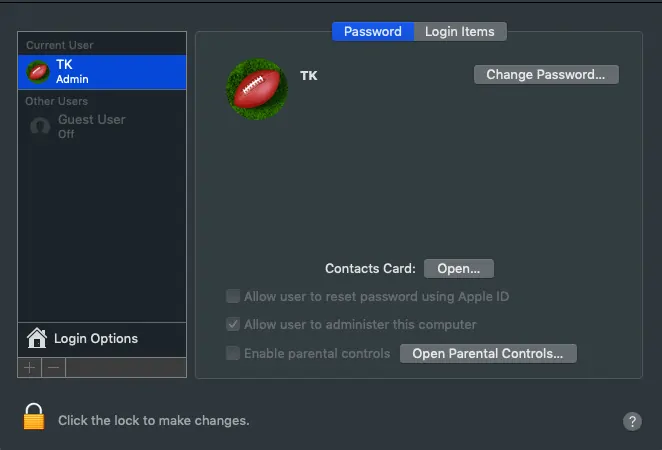Enable parental controls checkbox
Screen dimensions: 662x450
[233, 353]
